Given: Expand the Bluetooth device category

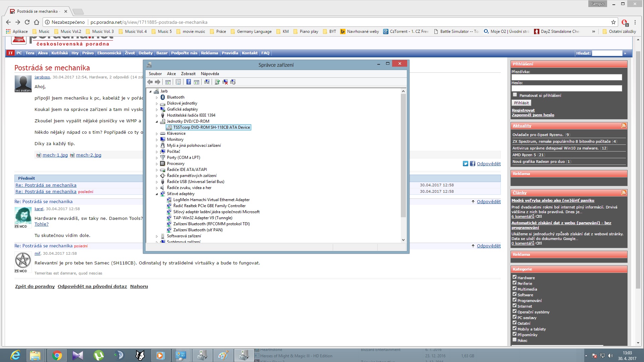Looking at the screenshot, I should [x=157, y=98].
